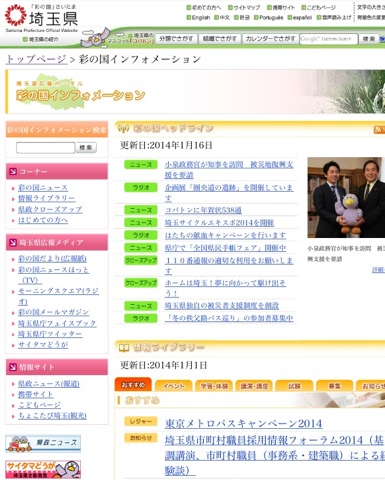This screenshot has width=385, height=480.
Task: Go to トップページ breadcrumb
Action: coord(36,59)
